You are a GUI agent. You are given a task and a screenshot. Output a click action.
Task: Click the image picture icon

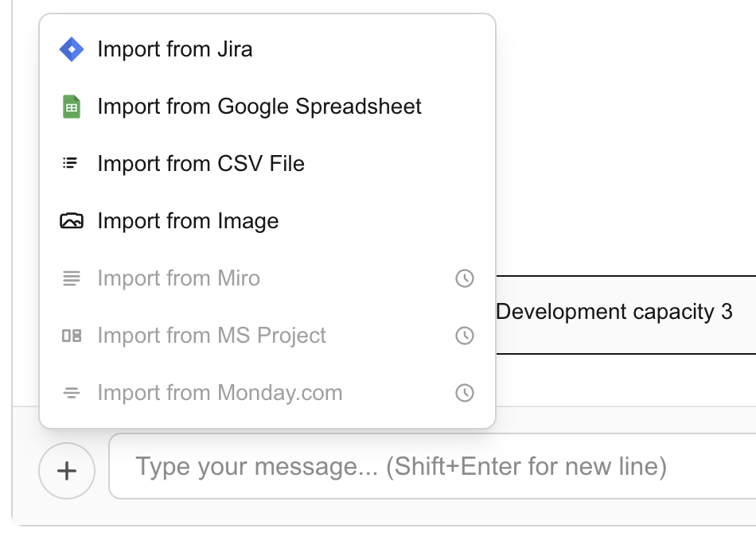point(72,220)
